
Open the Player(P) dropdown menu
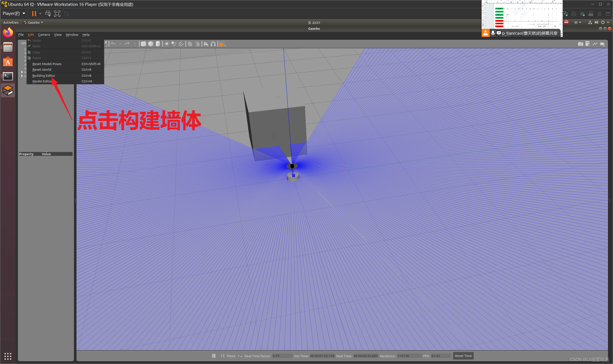click(14, 14)
